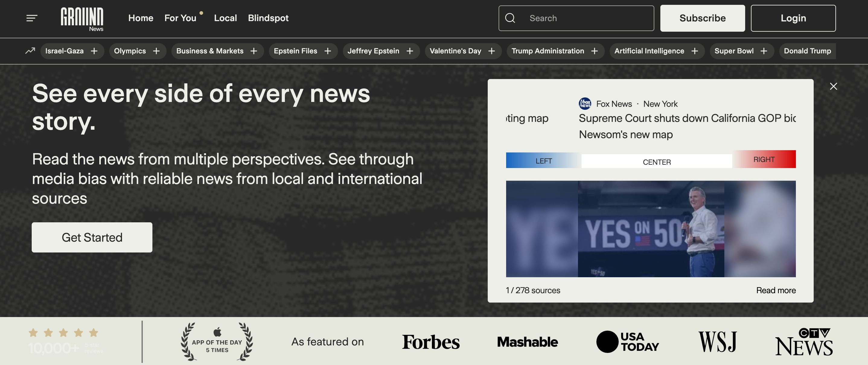Add Israel-Gaza topic with plus icon
The image size is (868, 365).
click(94, 51)
